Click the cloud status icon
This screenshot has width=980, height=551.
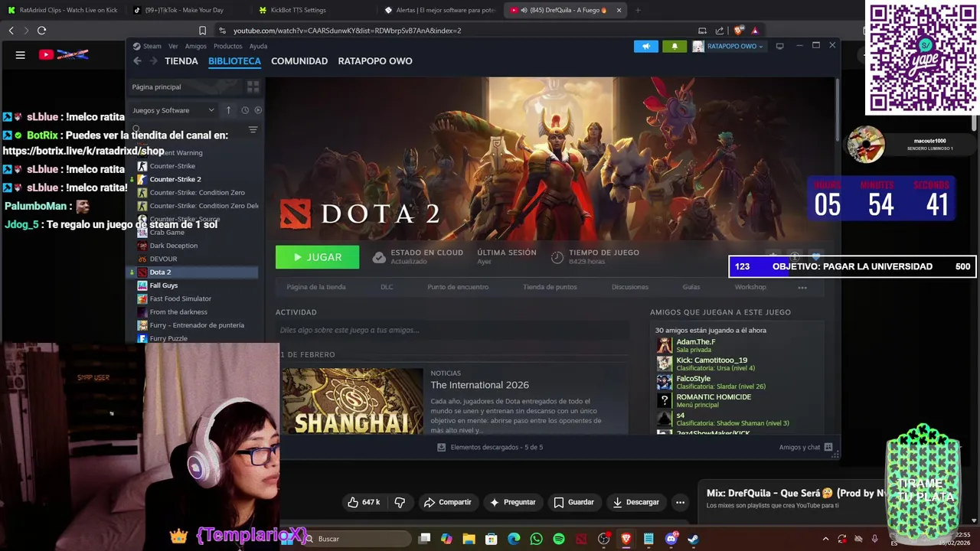pyautogui.click(x=379, y=258)
